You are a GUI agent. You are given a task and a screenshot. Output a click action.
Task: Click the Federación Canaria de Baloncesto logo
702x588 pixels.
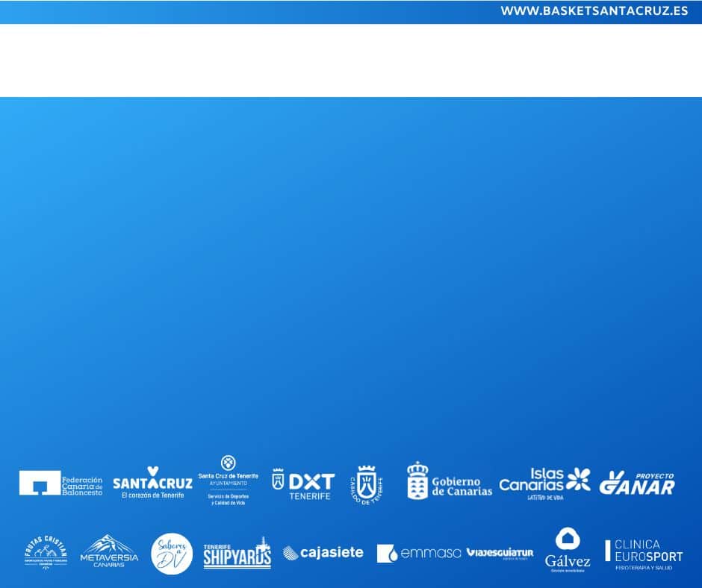coord(60,483)
